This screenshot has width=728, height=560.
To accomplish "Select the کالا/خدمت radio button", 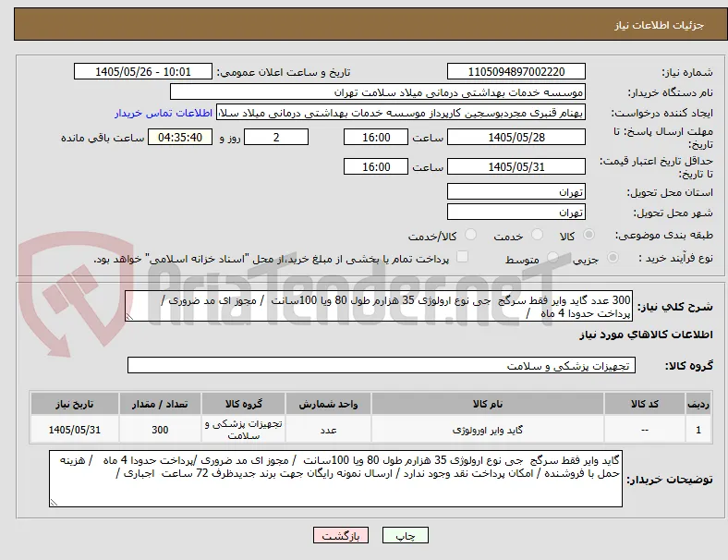I will point(471,235).
